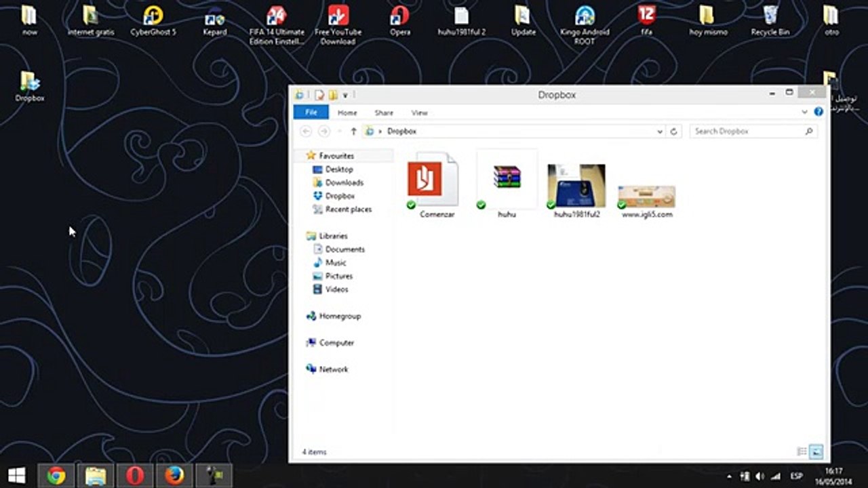
Task: Click the Windows Start button
Action: (16, 476)
